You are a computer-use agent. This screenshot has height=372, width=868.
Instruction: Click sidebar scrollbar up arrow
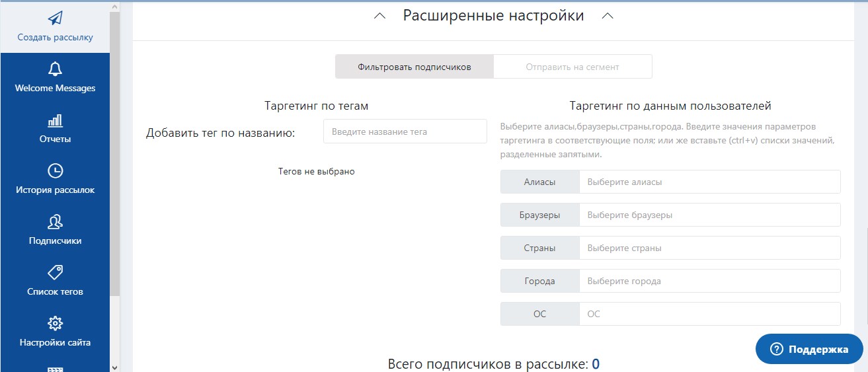(x=114, y=6)
